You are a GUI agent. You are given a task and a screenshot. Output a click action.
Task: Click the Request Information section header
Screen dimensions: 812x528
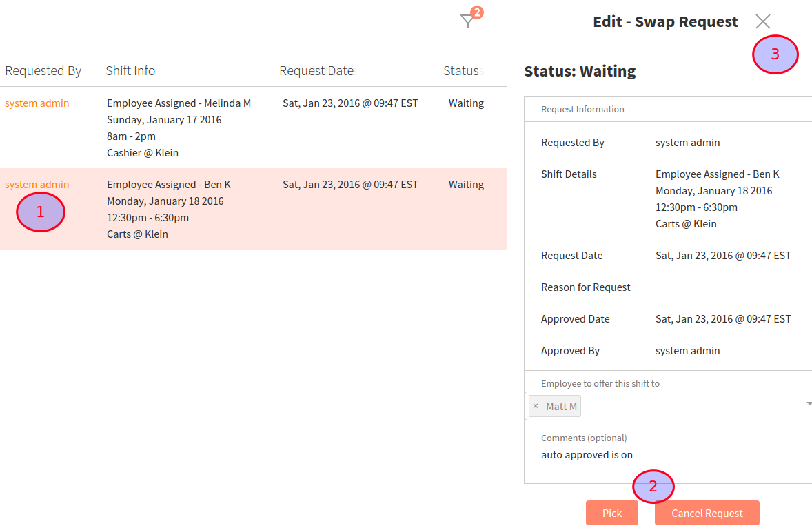point(582,109)
